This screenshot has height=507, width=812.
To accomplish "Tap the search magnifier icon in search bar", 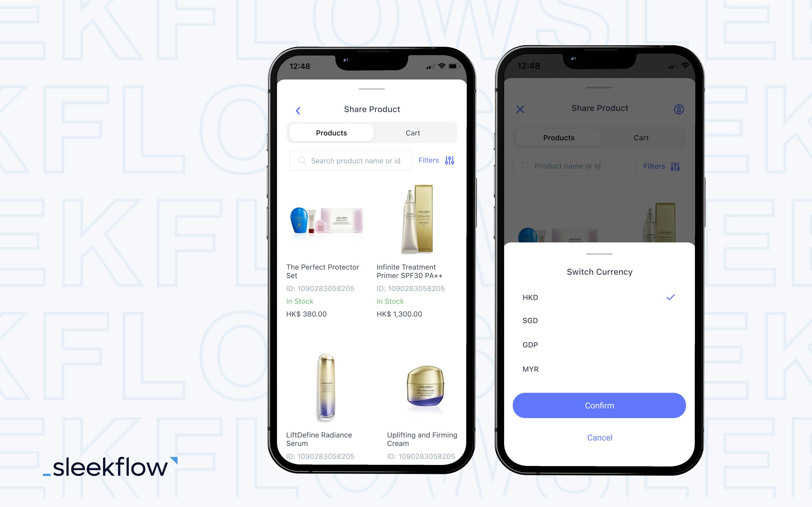I will point(301,160).
